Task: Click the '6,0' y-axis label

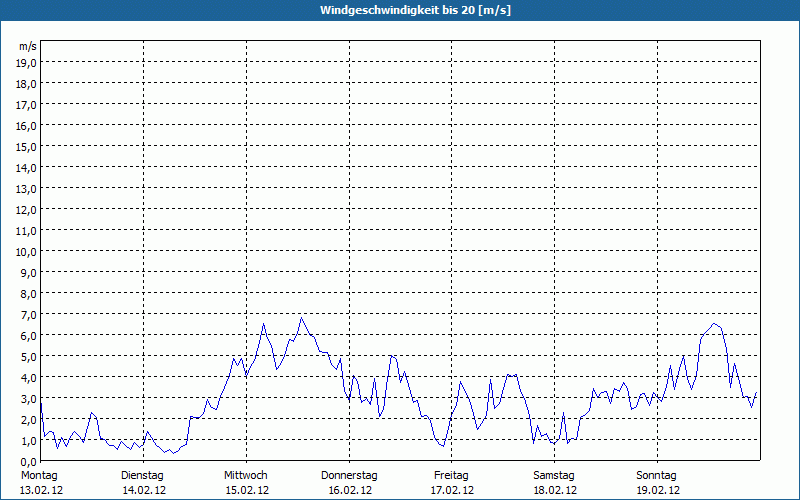Action: (29, 336)
